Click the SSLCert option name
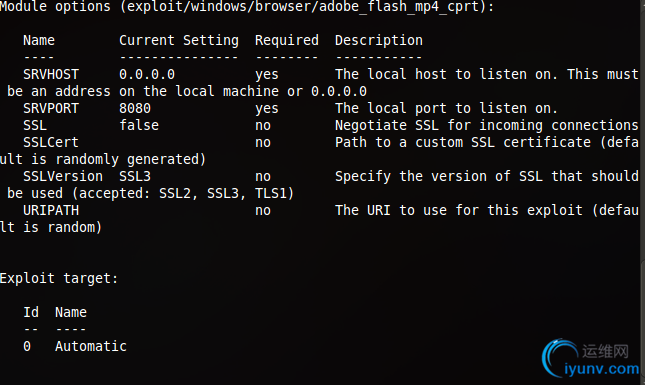Screen dimensions: 645x385 click(x=51, y=142)
